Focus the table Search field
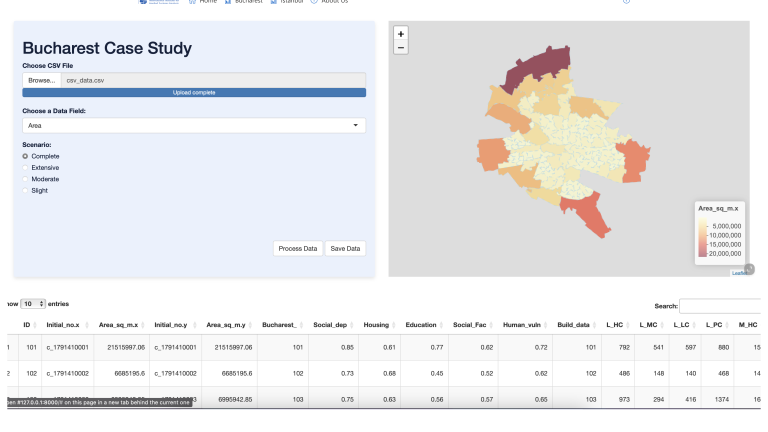This screenshot has height=432, width=768. pyautogui.click(x=720, y=306)
